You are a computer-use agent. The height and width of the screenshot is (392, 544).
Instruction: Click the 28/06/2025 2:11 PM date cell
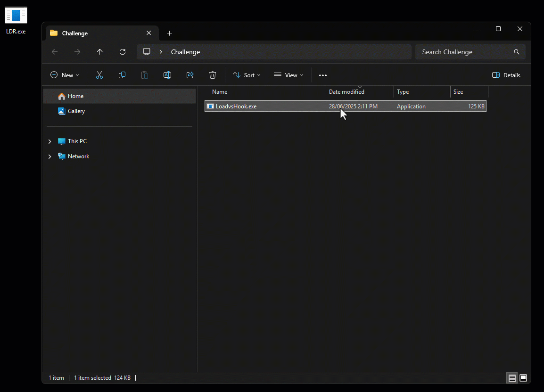pyautogui.click(x=353, y=106)
